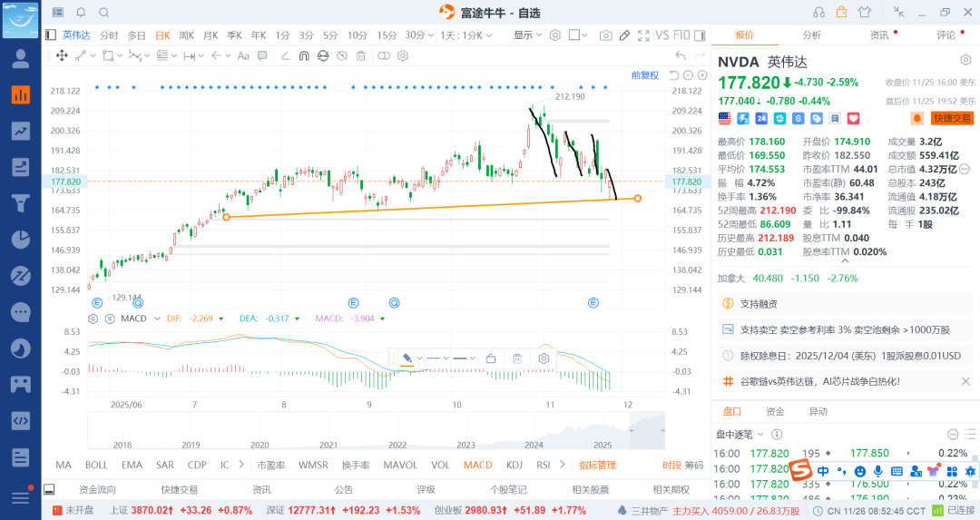This screenshot has width=980, height=520.
Task: Toggle DIF line visibility arrow
Action: click(x=220, y=319)
